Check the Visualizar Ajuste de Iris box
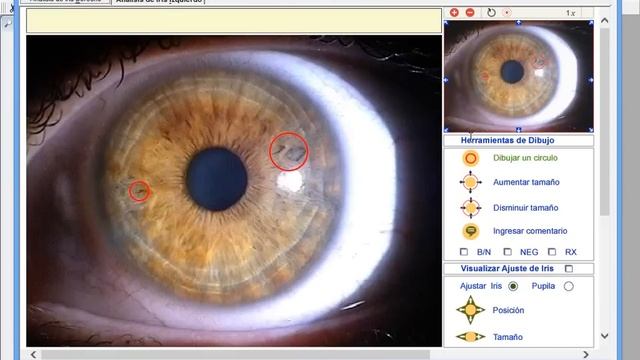Screen dimensions: 640x360 tap(569, 269)
